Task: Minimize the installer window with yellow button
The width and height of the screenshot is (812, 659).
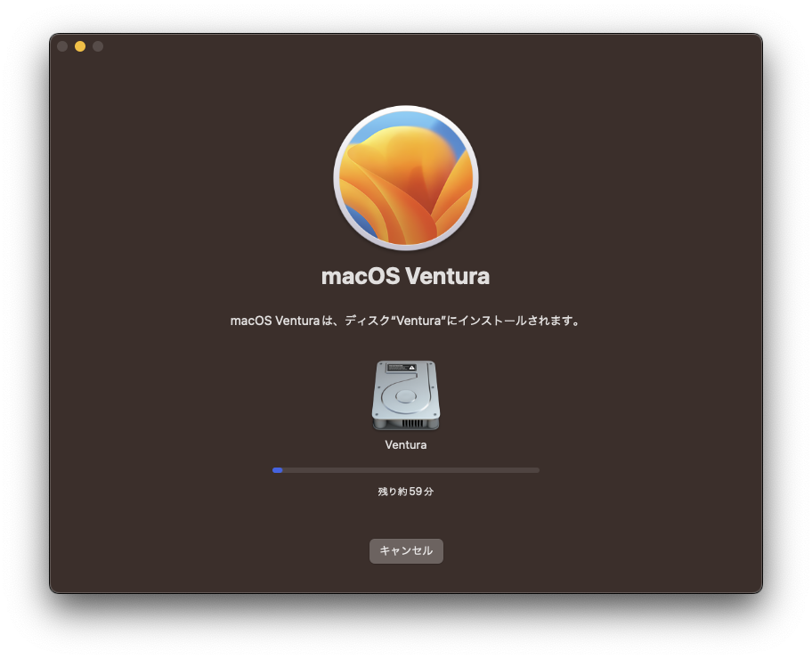Action: [x=80, y=46]
